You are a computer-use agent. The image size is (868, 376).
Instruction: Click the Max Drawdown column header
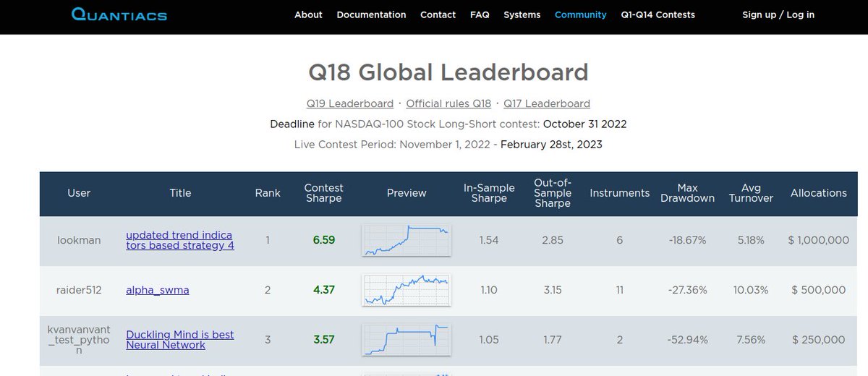pos(687,193)
